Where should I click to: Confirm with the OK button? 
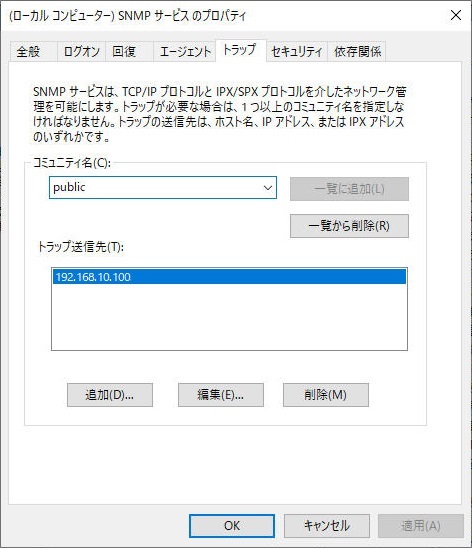tap(232, 526)
